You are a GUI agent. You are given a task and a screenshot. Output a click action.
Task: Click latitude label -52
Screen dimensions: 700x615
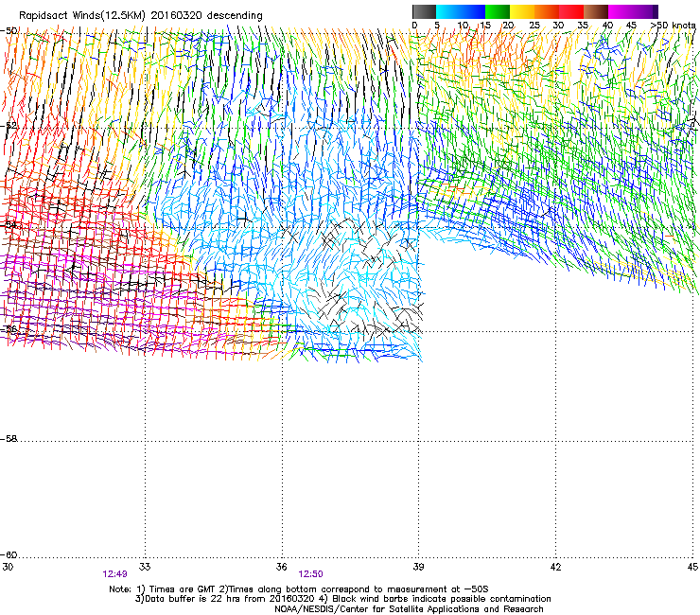tap(9, 126)
